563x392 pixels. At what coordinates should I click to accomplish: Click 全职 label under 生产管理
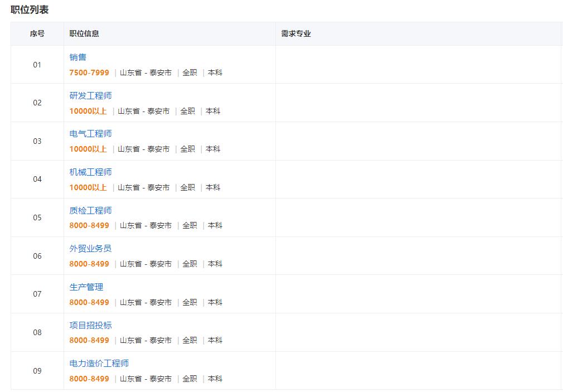click(190, 302)
